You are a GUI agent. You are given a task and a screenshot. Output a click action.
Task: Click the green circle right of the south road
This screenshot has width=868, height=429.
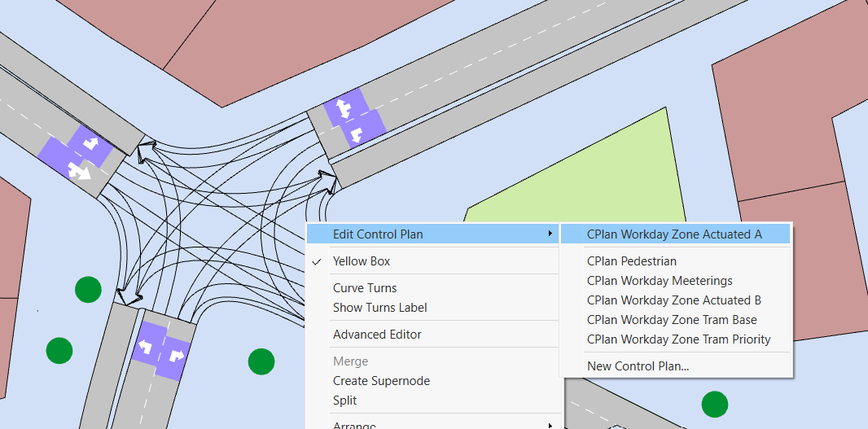tap(261, 361)
